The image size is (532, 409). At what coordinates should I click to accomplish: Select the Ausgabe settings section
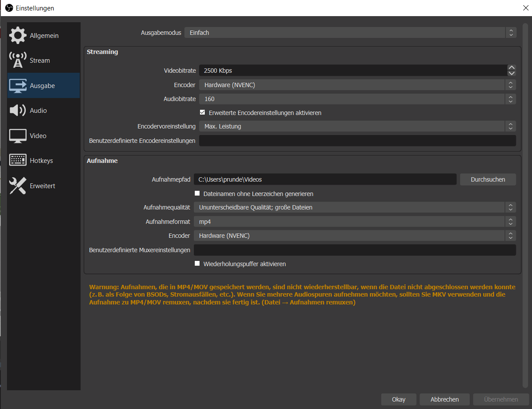[44, 85]
